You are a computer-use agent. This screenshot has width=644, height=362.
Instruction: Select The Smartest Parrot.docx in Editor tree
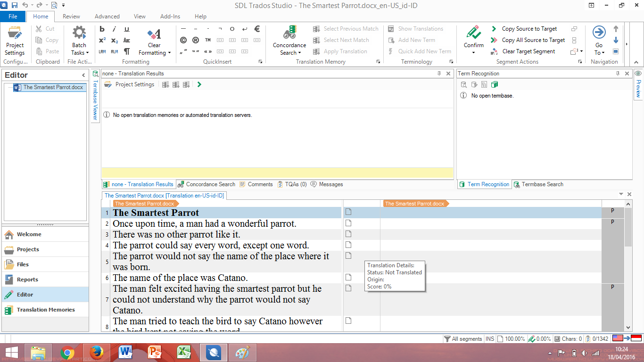click(x=49, y=87)
